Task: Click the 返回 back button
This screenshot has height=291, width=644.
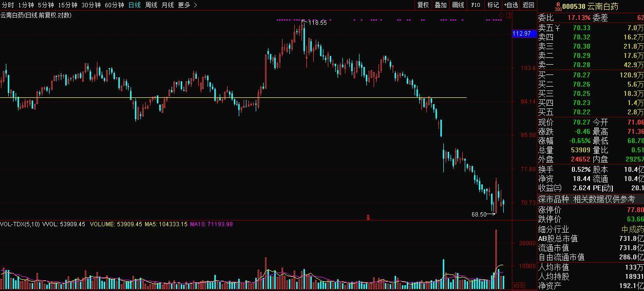Action: (x=529, y=5)
